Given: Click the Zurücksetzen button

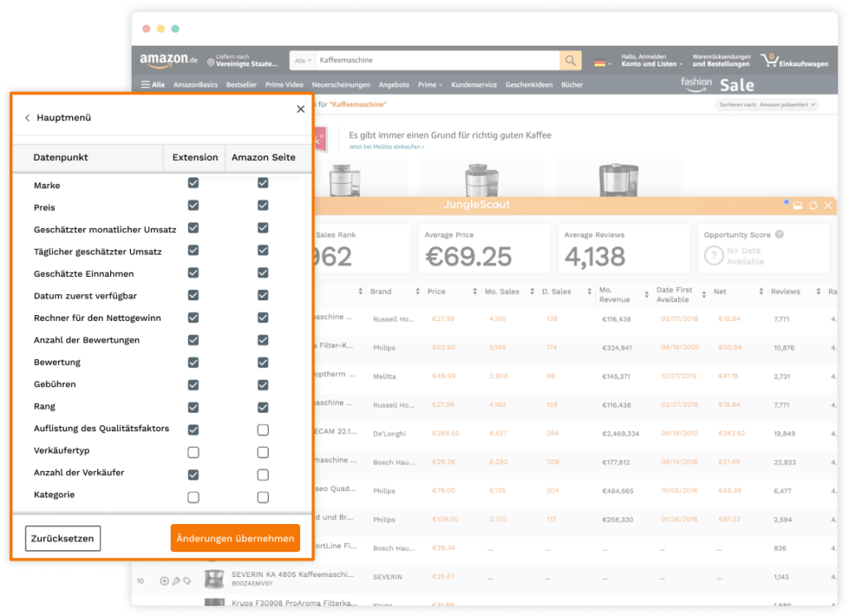Looking at the screenshot, I should pyautogui.click(x=63, y=538).
